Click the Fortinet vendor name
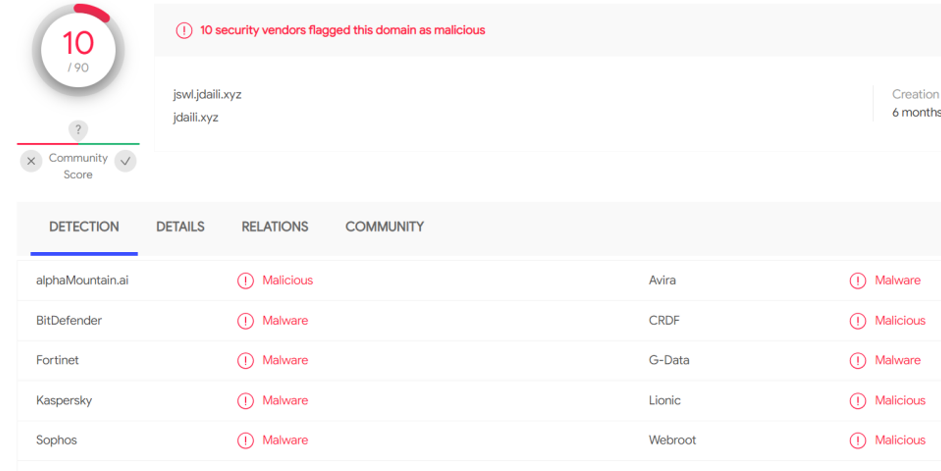Viewport: 941px width, 471px height. [60, 360]
